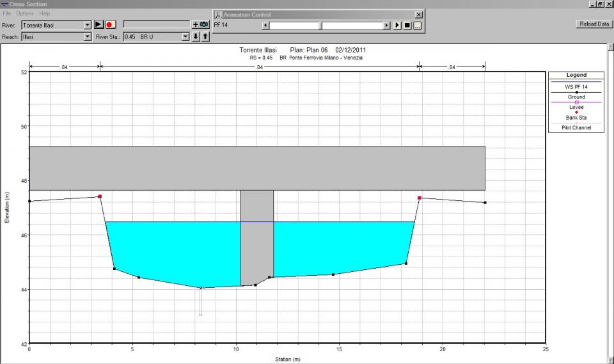Click the Reload Data button
This screenshot has height=364, width=614.
coord(593,24)
